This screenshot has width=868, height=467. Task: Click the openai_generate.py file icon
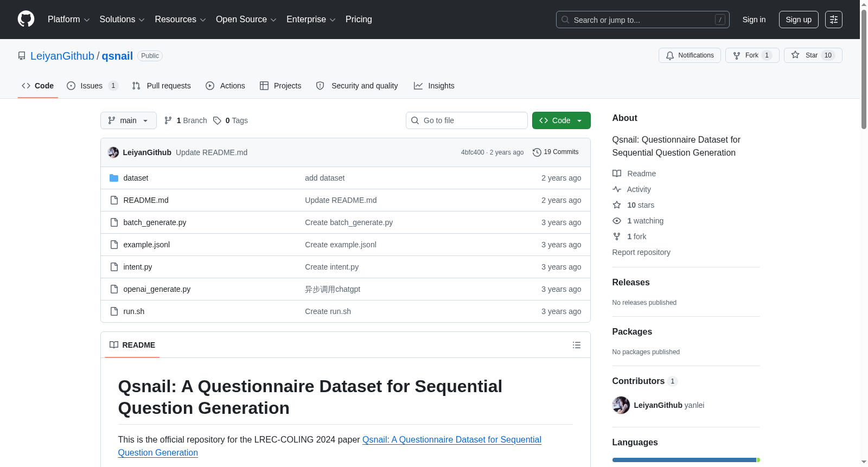(114, 289)
